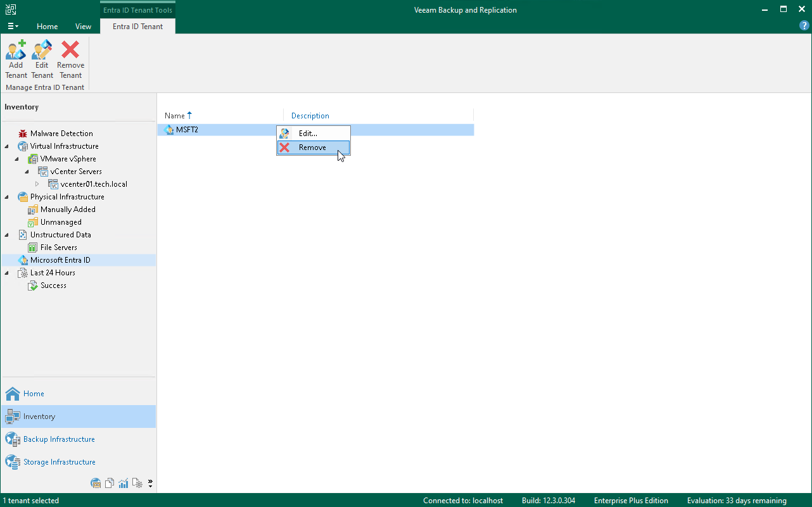Click the Microsoft Entra ID node icon
The image size is (812, 507).
click(x=23, y=260)
